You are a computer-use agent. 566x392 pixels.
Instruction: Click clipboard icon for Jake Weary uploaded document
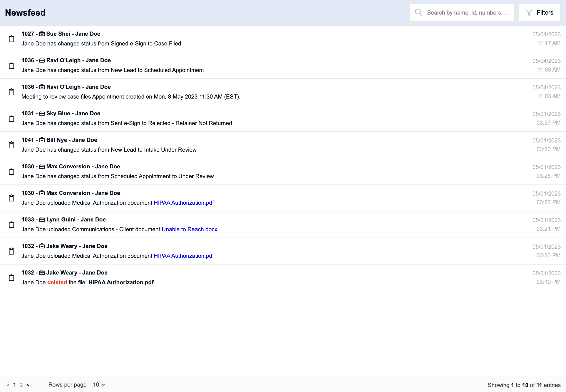pyautogui.click(x=12, y=251)
